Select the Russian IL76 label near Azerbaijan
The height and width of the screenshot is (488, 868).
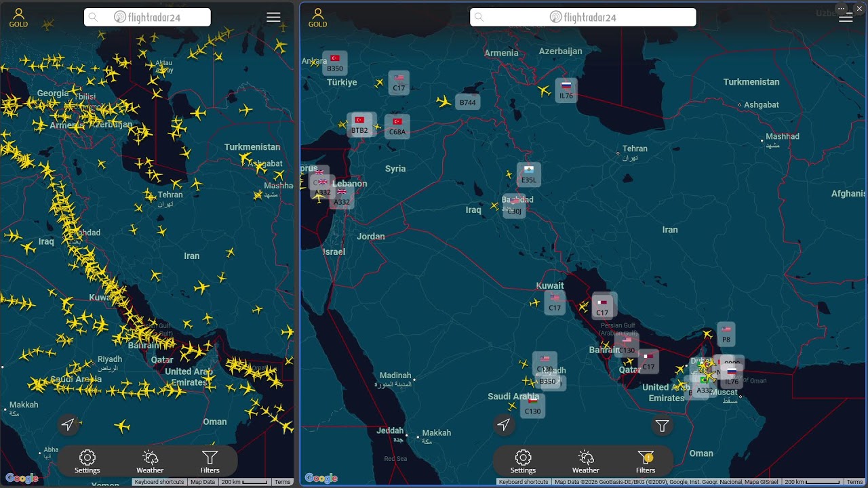(566, 91)
